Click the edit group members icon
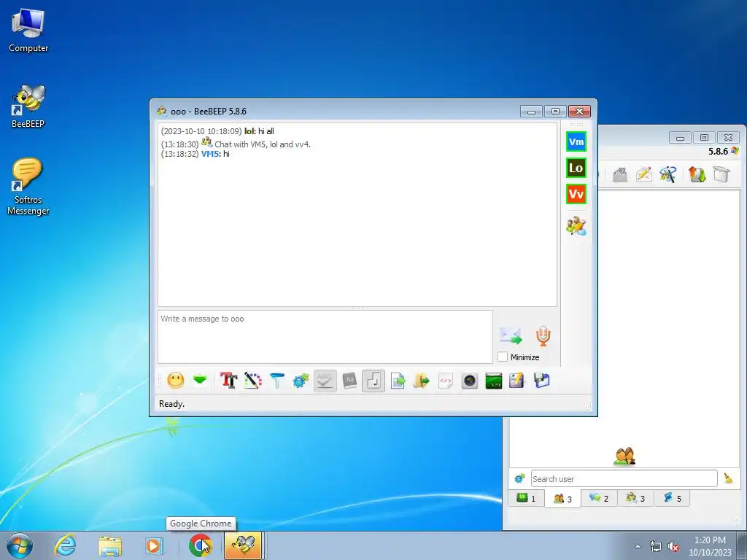747x560 pixels. click(x=576, y=226)
